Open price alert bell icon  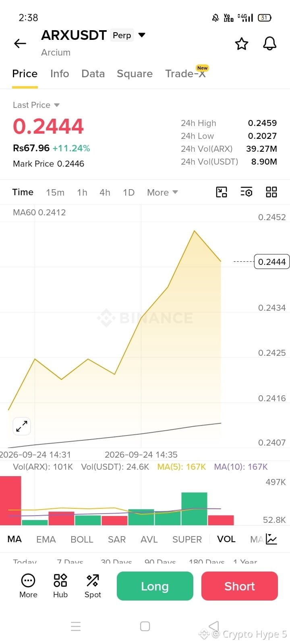[270, 43]
